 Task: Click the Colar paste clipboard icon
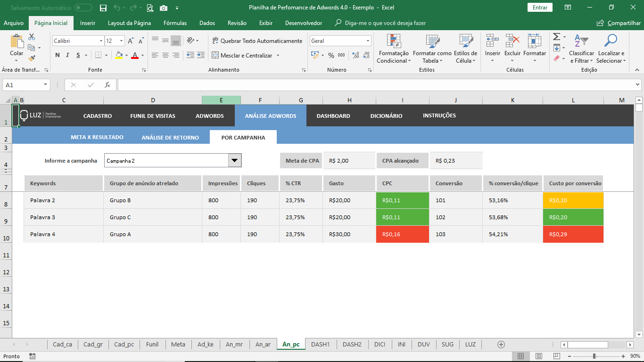pos(17,41)
